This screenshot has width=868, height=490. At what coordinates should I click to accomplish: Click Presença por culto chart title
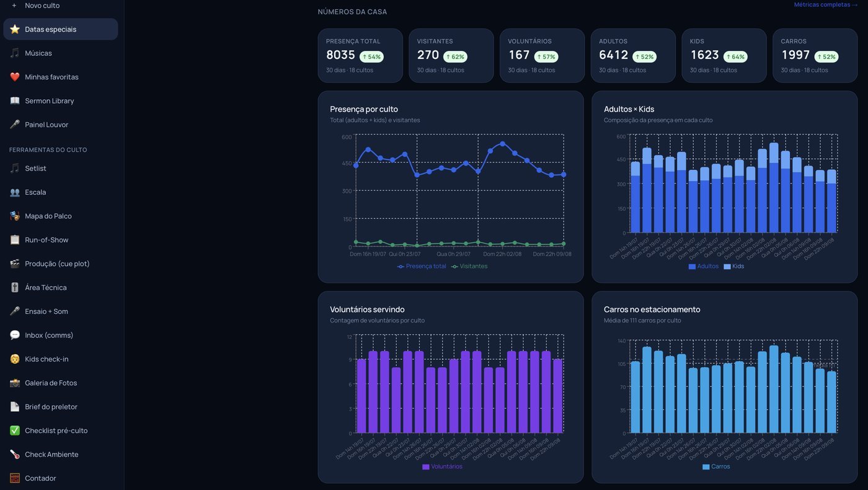(x=364, y=109)
